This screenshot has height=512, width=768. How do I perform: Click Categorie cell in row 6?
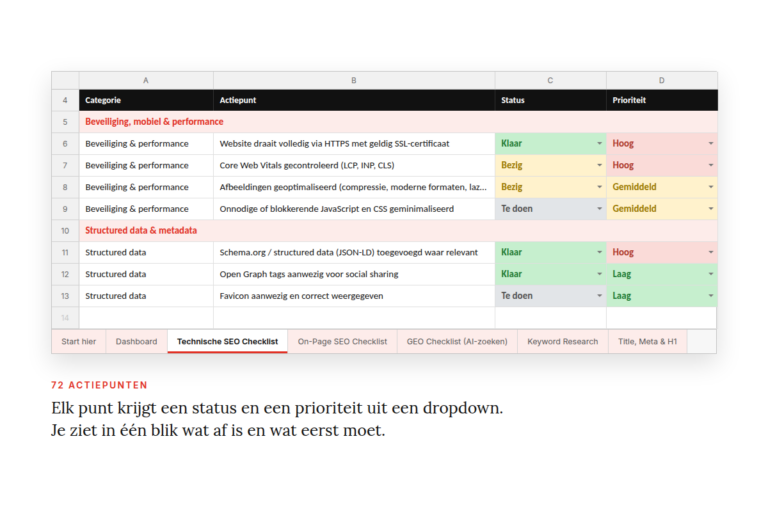click(x=146, y=144)
